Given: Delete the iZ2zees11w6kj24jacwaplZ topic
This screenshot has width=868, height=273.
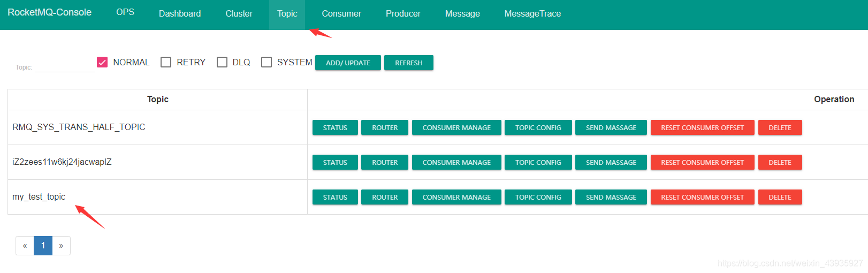Looking at the screenshot, I should (780, 162).
